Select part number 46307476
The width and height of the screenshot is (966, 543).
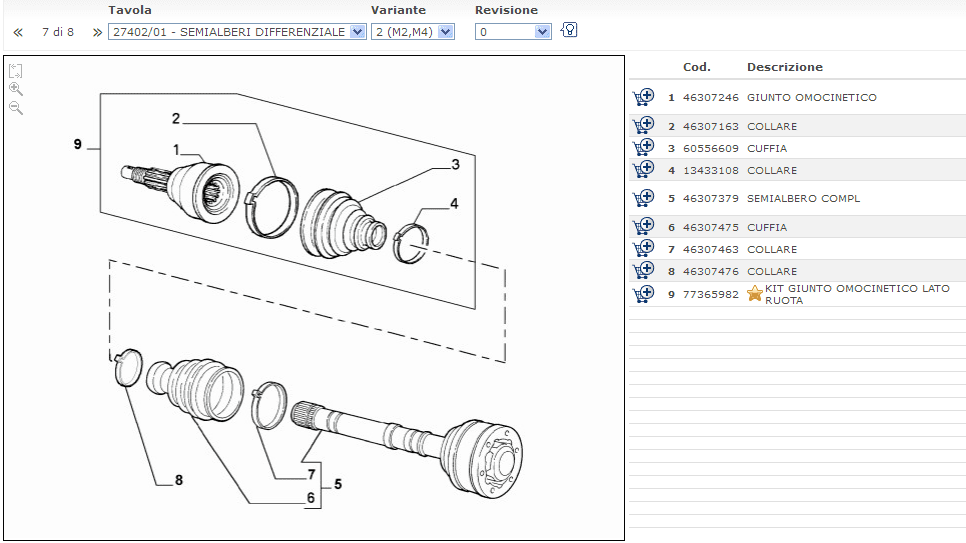710,272
